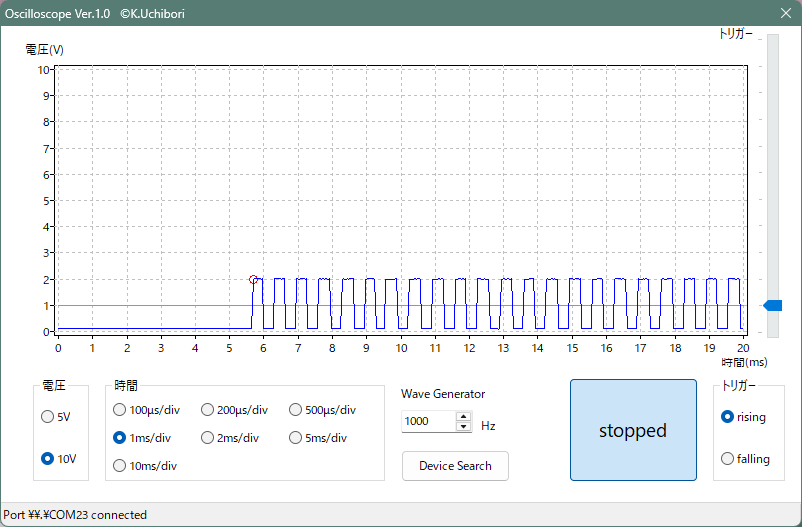Click the Oscilloscope Ver.1.0 title text
The image size is (802, 527).
point(57,14)
